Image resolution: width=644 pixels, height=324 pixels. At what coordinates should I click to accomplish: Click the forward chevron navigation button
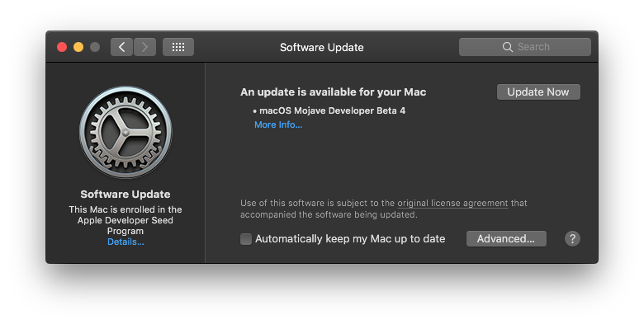(144, 47)
